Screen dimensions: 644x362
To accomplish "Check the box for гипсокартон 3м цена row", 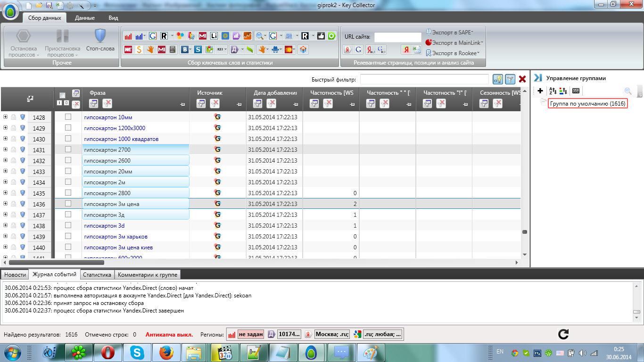I will point(68,204).
